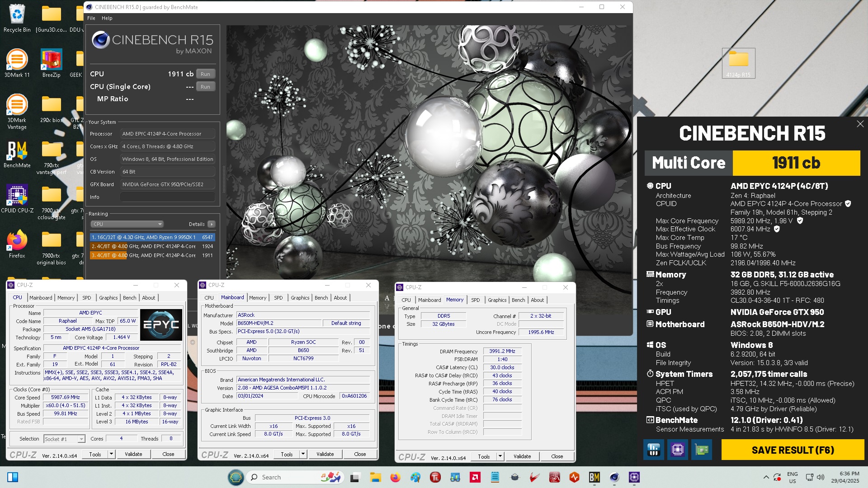Open Task View on taskbar
The width and height of the screenshot is (868, 488).
coord(355,477)
